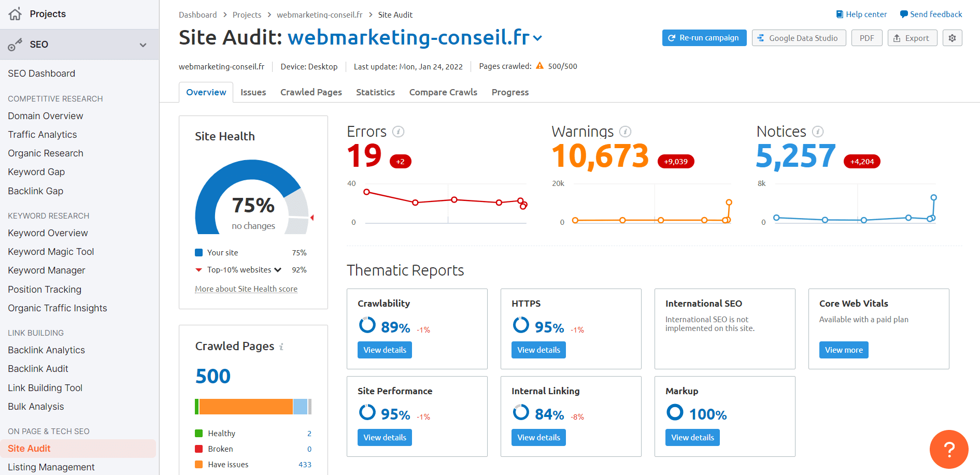980x475 pixels.
Task: Open Traffic Analytics in sidebar
Action: coord(42,135)
